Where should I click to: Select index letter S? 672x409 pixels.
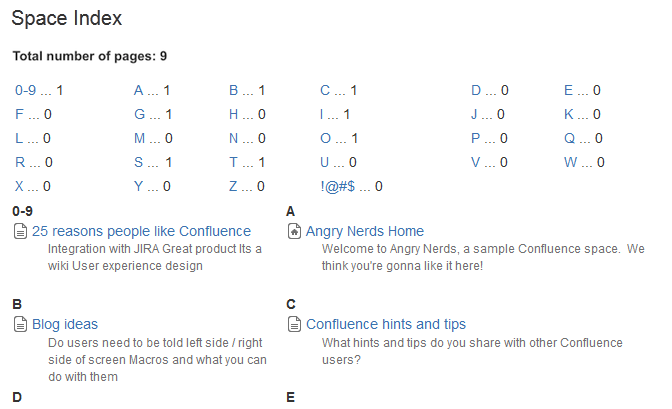[139, 162]
